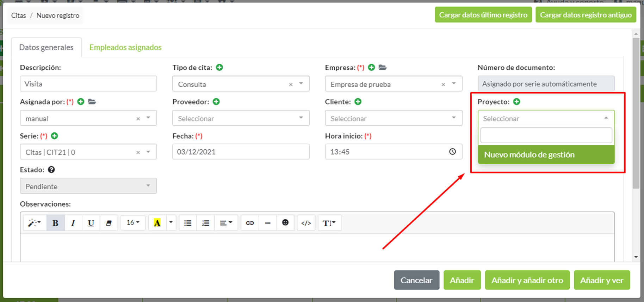Open code view with the </> icon
The image size is (644, 302).
(x=306, y=223)
